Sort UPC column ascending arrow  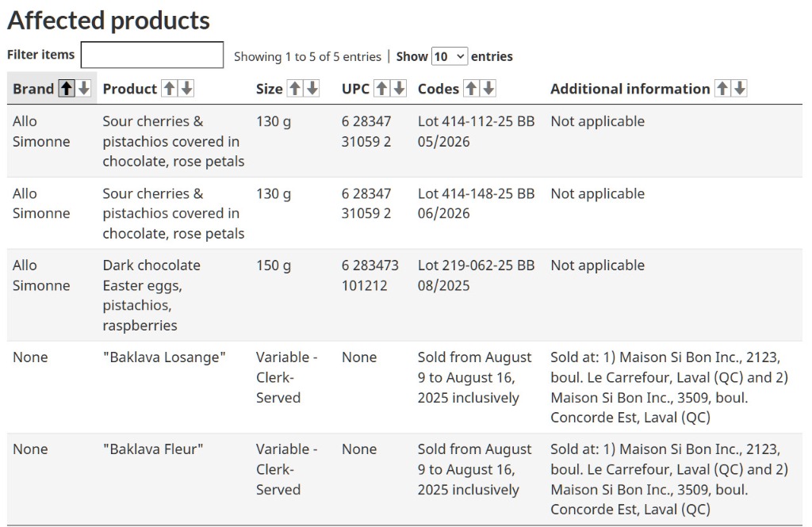381,89
